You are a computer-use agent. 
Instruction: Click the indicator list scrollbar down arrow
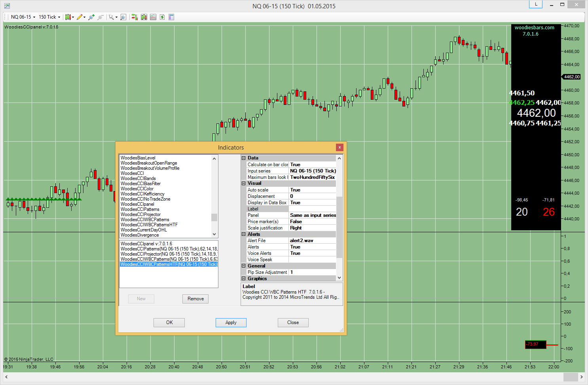[x=214, y=234]
